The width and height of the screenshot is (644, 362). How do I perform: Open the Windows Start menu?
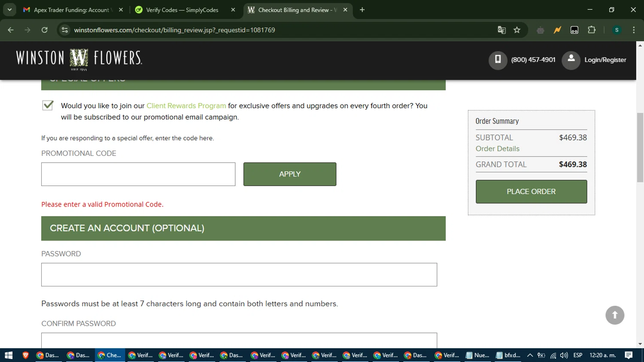coord(9,355)
